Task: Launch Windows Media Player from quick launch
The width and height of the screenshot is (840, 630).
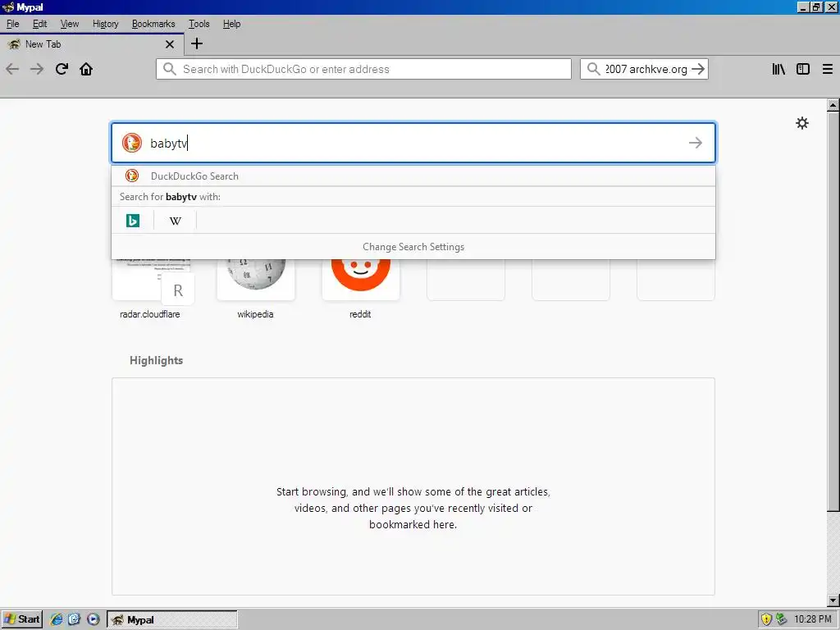Action: click(x=94, y=619)
